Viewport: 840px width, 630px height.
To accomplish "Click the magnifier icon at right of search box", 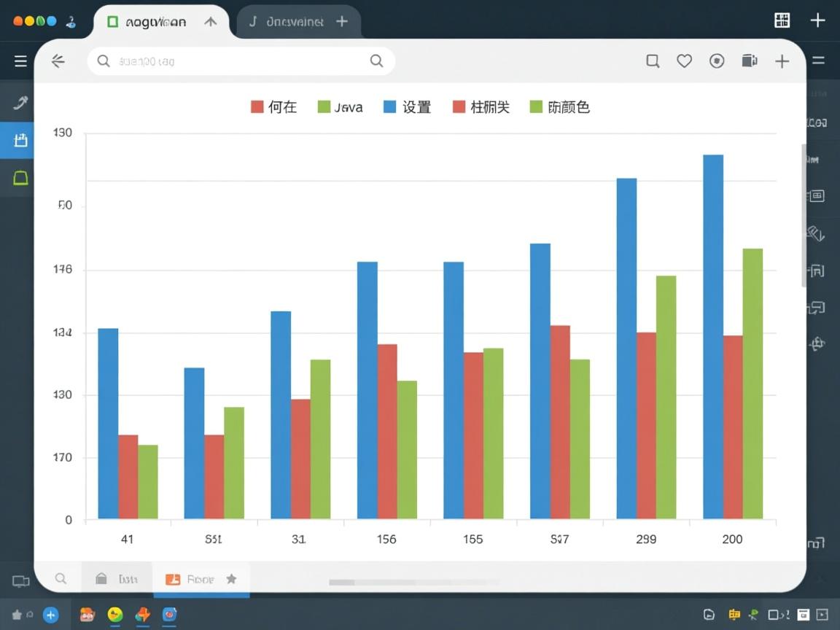I will 376,61.
